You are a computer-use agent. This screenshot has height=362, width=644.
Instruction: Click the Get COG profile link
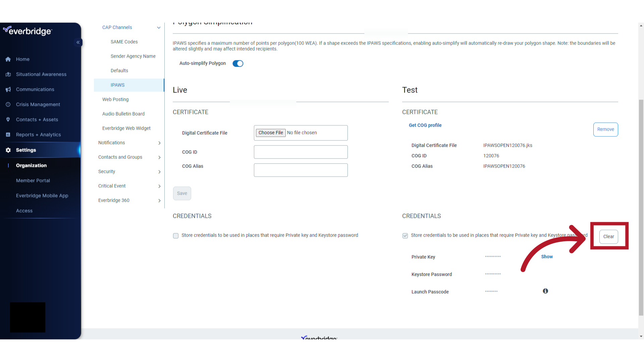tap(425, 125)
